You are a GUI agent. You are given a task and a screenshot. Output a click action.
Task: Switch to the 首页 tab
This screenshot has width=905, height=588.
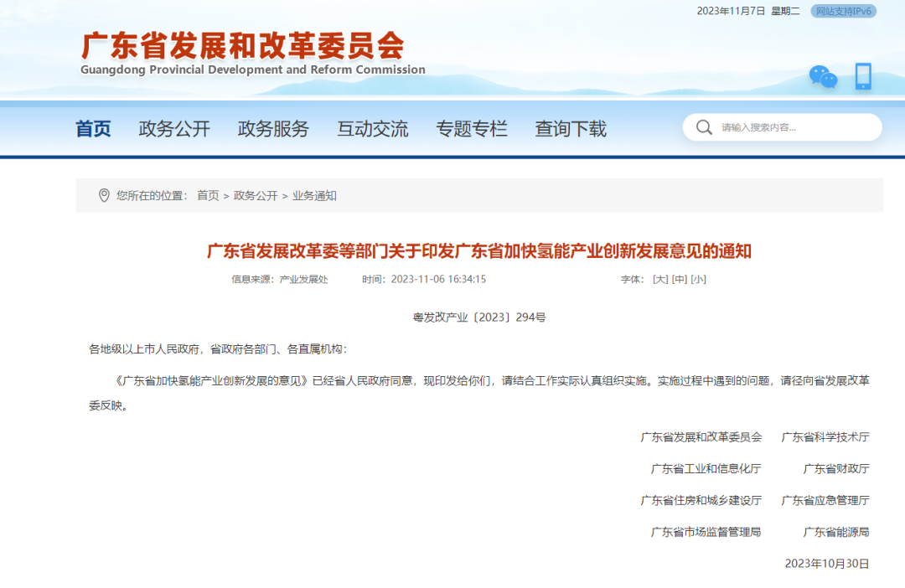coord(92,129)
